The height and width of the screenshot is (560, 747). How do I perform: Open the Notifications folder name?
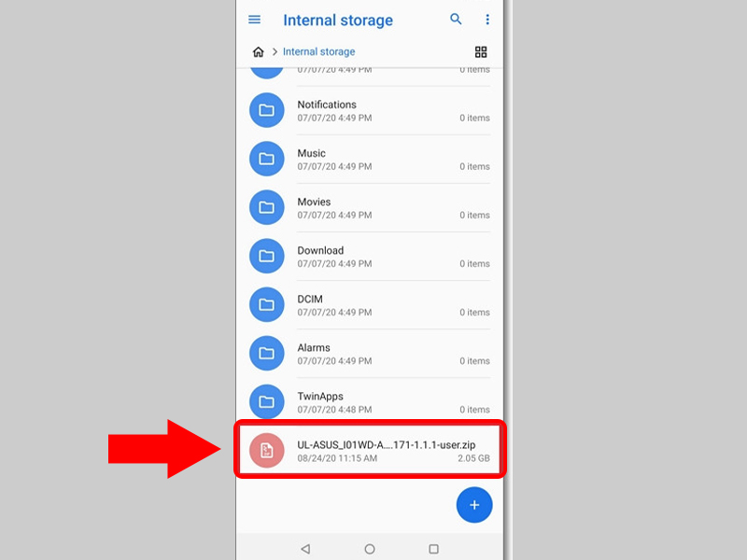327,105
